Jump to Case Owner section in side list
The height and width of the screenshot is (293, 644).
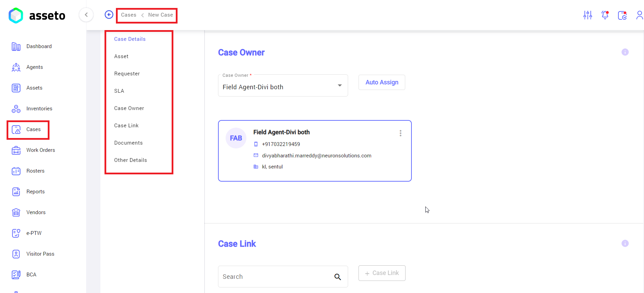[x=129, y=108]
